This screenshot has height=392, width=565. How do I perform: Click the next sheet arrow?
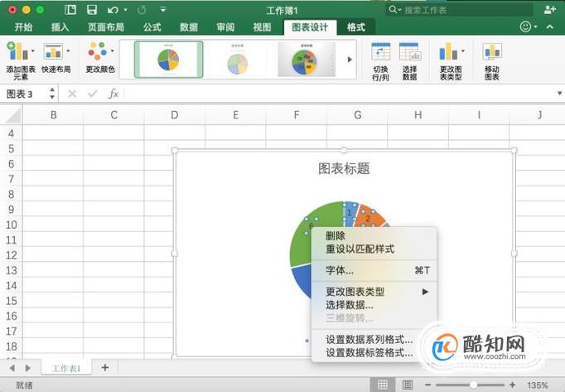point(27,368)
